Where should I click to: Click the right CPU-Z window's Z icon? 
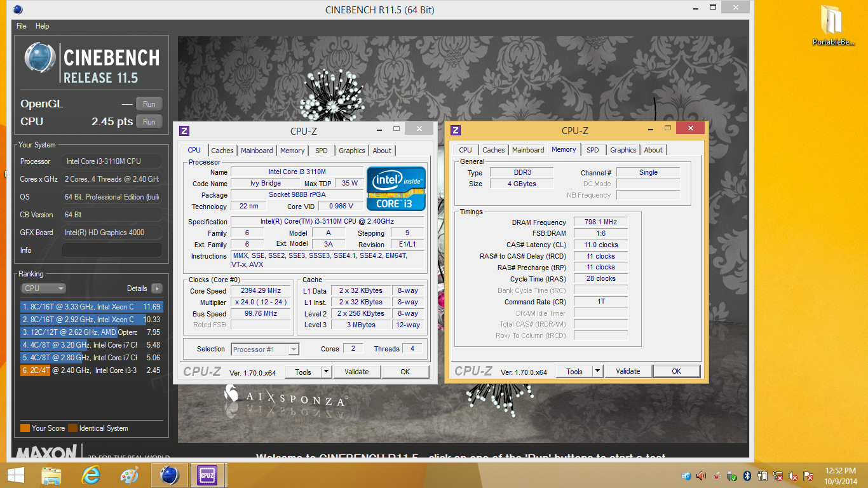click(456, 130)
